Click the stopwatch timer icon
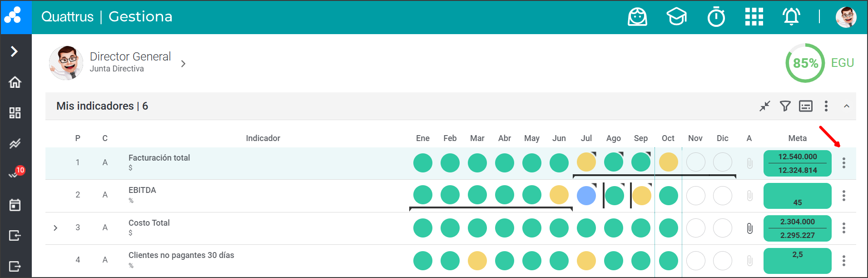Image resolution: width=868 pixels, height=278 pixels. tap(716, 17)
